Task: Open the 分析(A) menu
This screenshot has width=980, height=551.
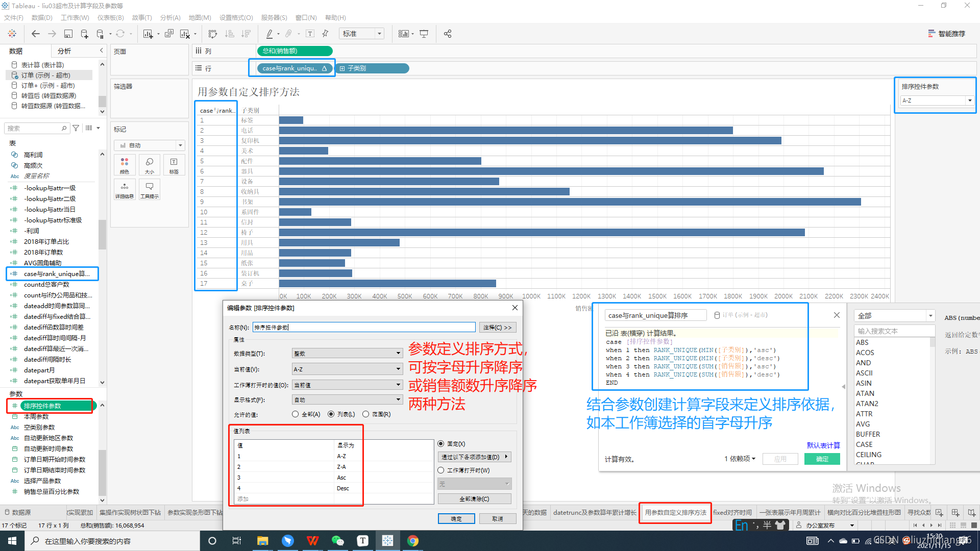Action: point(170,18)
